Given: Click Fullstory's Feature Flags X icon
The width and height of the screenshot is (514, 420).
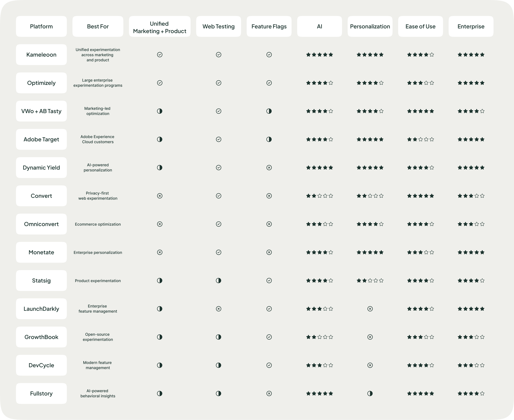Looking at the screenshot, I should pyautogui.click(x=269, y=393).
